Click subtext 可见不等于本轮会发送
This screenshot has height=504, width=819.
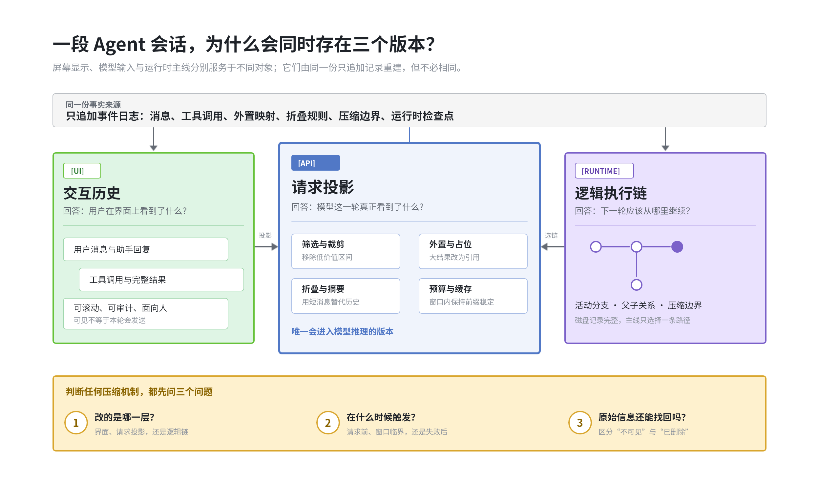point(110,320)
